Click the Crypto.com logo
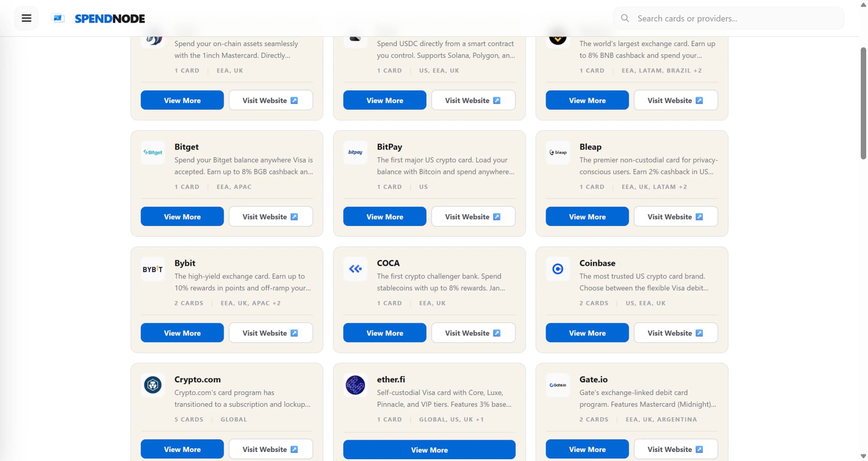The width and height of the screenshot is (868, 461). pyautogui.click(x=152, y=385)
